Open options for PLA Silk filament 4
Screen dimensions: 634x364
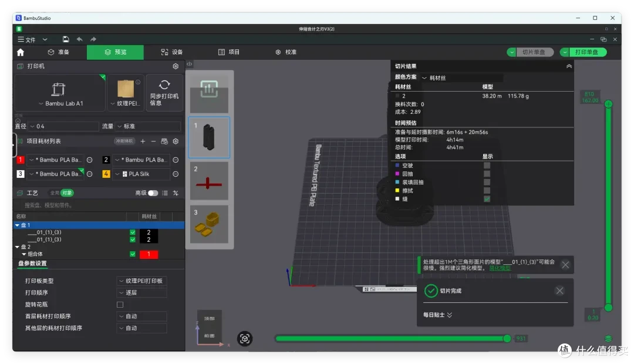176,174
